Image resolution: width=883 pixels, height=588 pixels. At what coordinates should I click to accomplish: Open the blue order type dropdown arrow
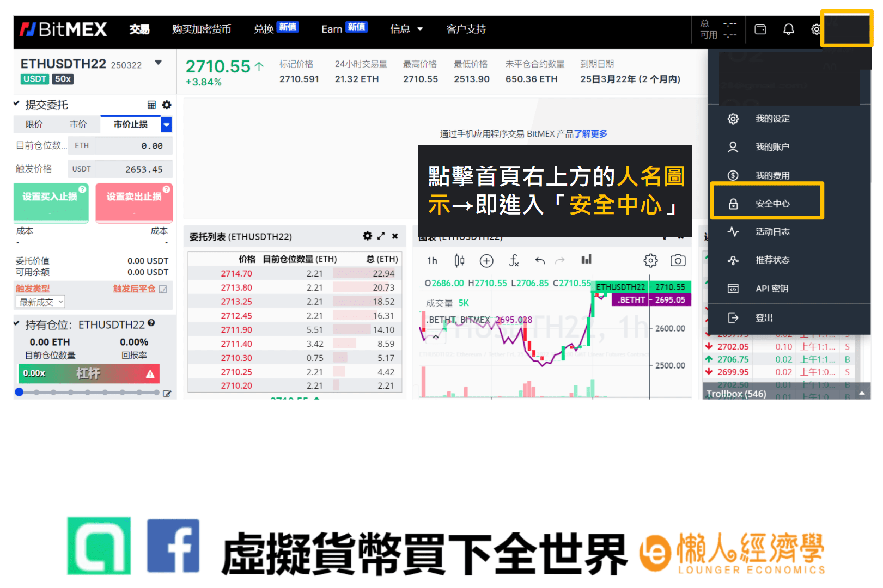(167, 125)
